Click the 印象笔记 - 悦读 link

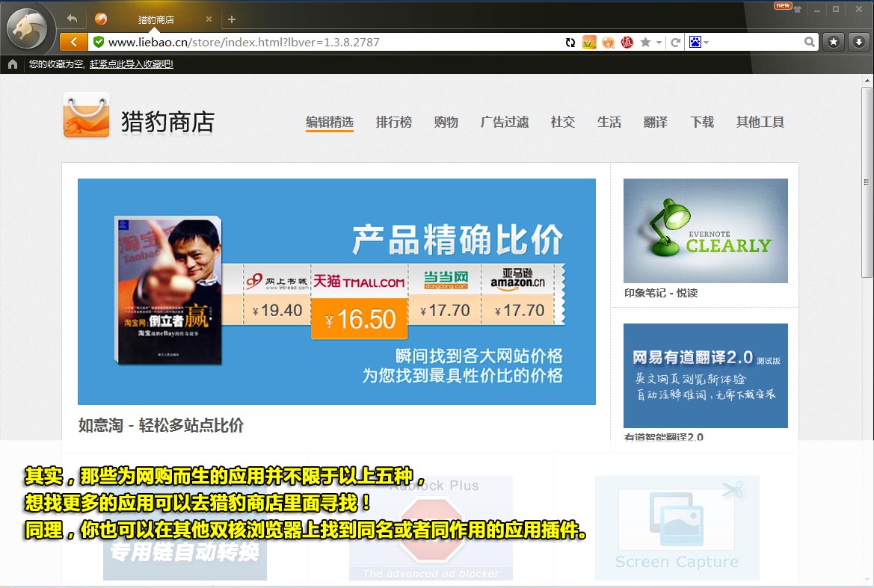click(661, 293)
